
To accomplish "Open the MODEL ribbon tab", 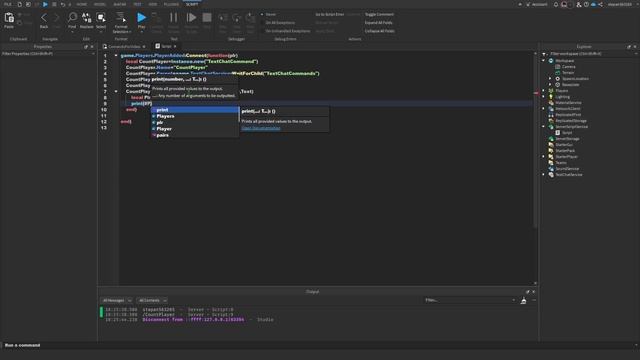I will [100, 4].
